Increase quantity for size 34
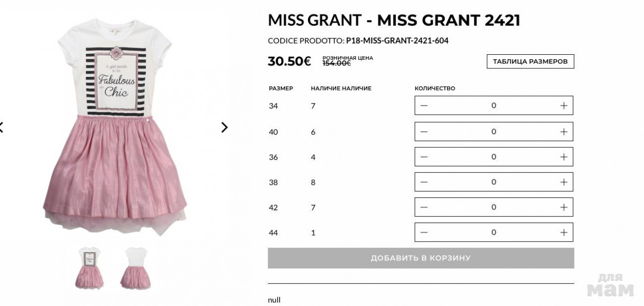The image size is (644, 306). point(563,106)
